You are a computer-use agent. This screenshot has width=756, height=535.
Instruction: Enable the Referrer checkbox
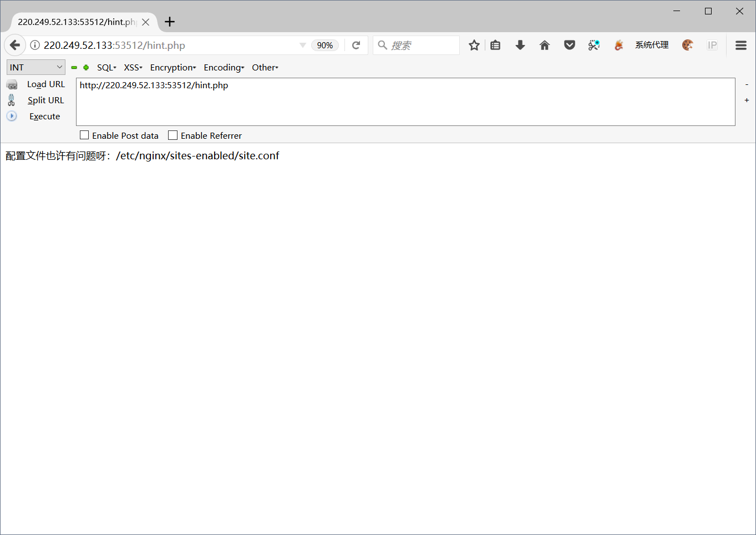point(172,135)
